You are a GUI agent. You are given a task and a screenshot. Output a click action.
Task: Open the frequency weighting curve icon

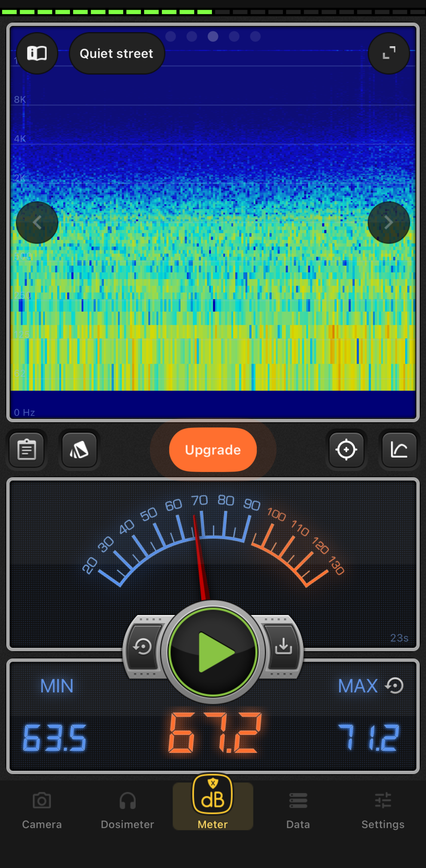(399, 450)
